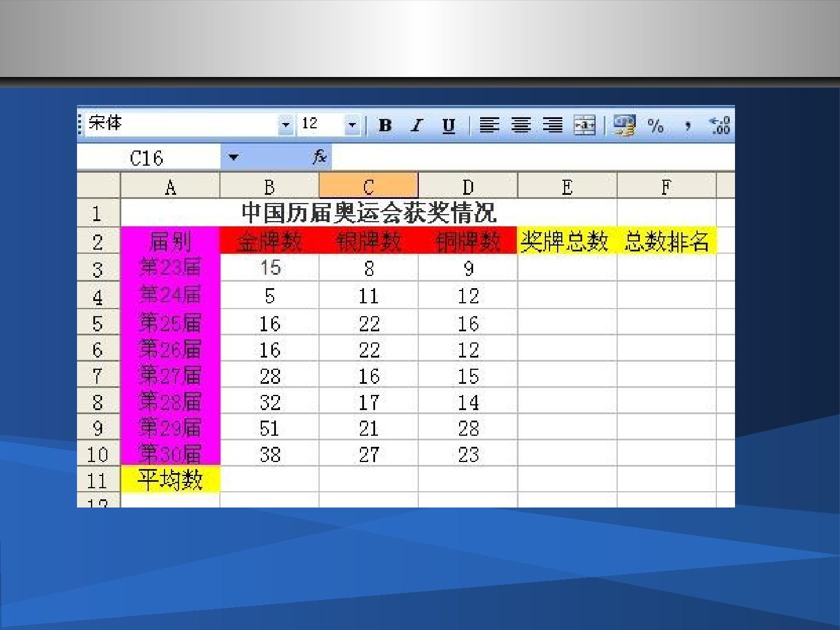The height and width of the screenshot is (630, 840).
Task: Click the 第26届 cell
Action: [170, 348]
